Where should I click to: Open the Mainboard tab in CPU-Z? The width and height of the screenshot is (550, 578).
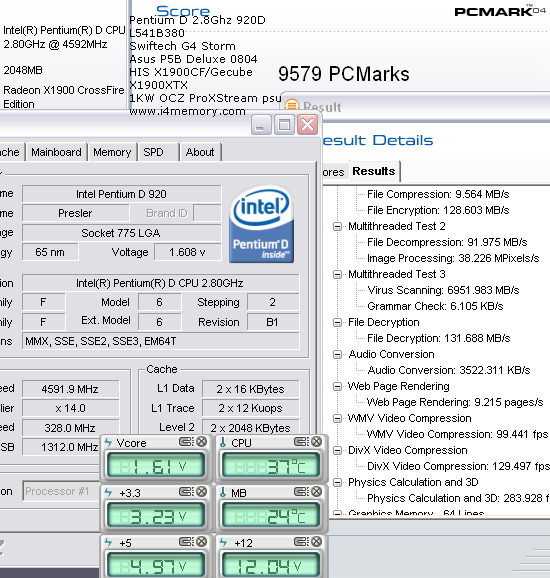[56, 152]
